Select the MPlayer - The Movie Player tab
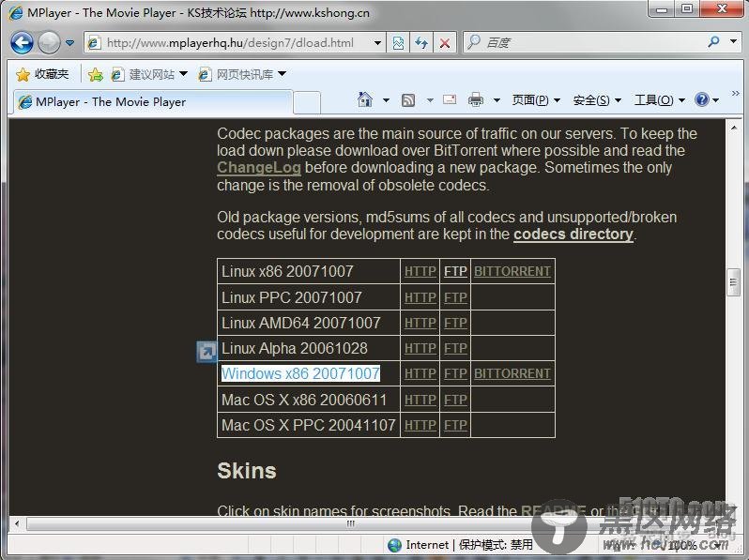Viewport: 749px width, 560px height. tap(152, 101)
